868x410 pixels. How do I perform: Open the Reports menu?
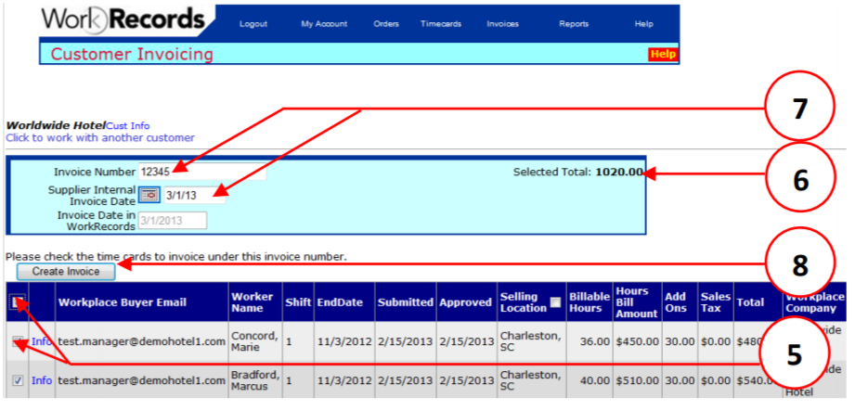pyautogui.click(x=574, y=24)
